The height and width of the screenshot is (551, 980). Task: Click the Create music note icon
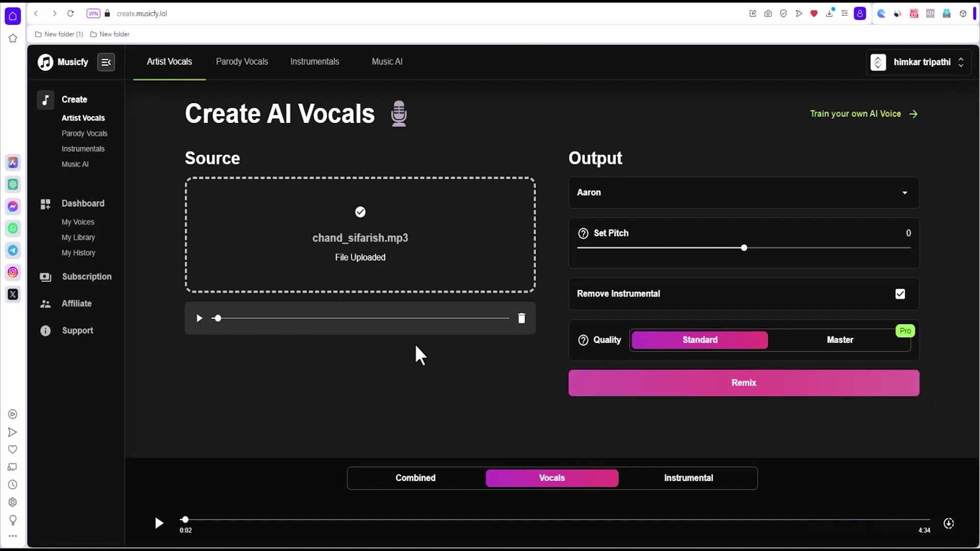45,99
